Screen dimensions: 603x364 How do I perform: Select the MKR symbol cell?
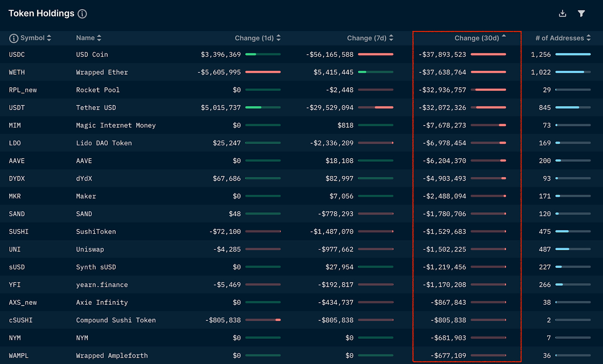coord(15,196)
